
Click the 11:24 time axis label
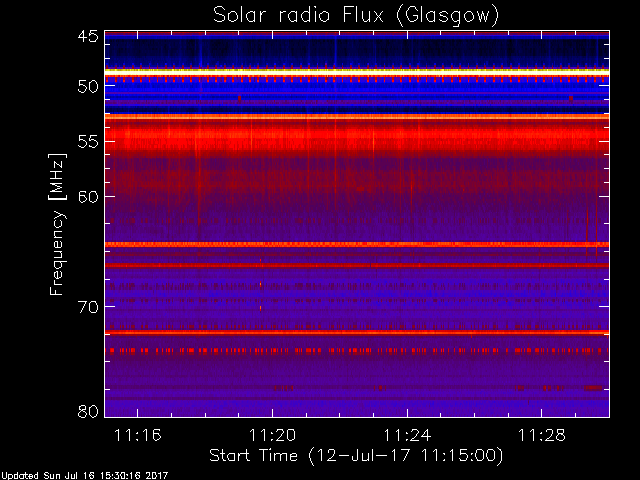[x=407, y=435]
